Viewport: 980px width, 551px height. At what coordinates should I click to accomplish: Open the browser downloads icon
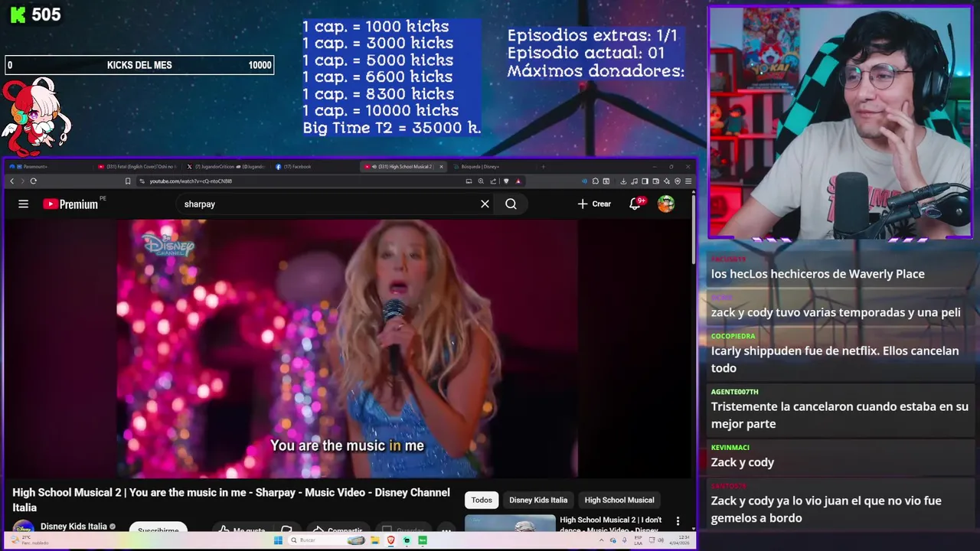[623, 181]
